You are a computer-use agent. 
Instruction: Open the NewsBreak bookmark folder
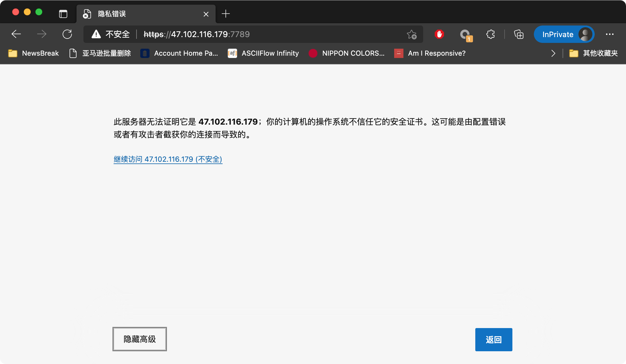pos(33,53)
